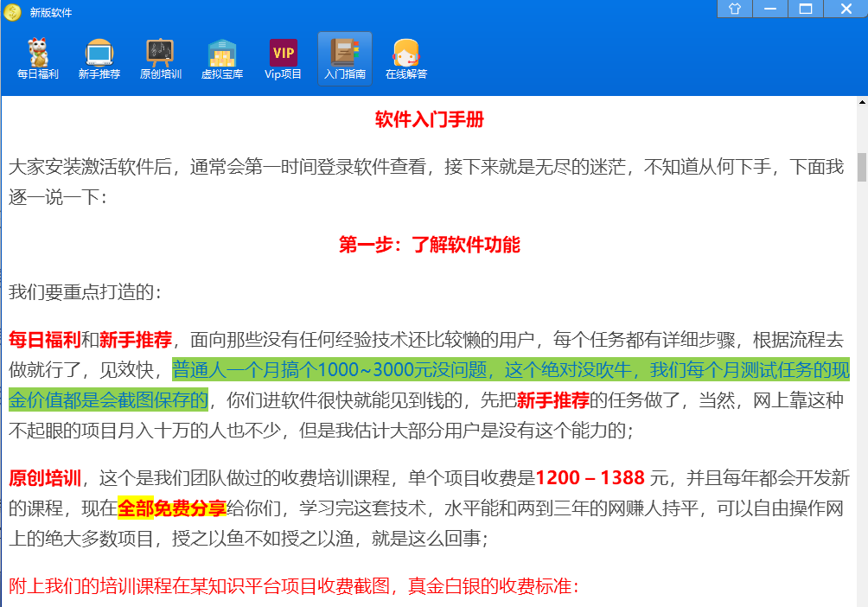Viewport: 868px width, 607px height.
Task: Click the 第一步：了解软件功能 heading
Action: click(x=429, y=245)
